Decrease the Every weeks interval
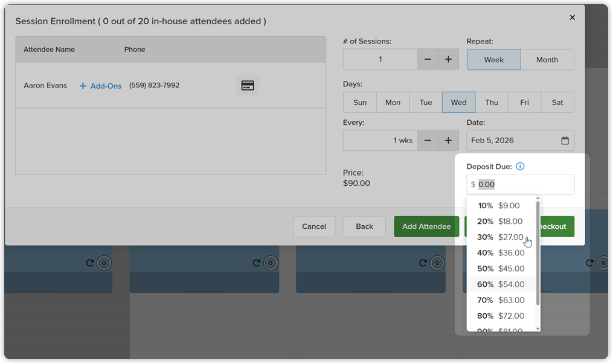The image size is (613, 364). coord(428,141)
